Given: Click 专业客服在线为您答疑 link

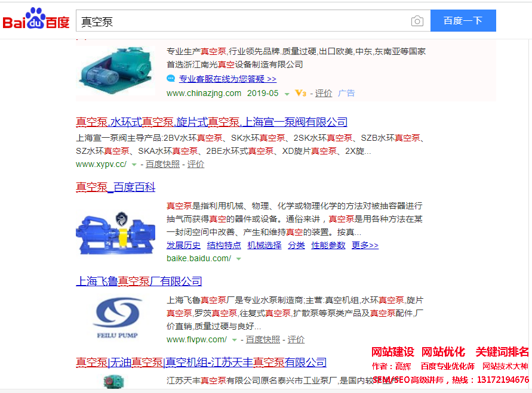Looking at the screenshot, I should pyautogui.click(x=227, y=79).
